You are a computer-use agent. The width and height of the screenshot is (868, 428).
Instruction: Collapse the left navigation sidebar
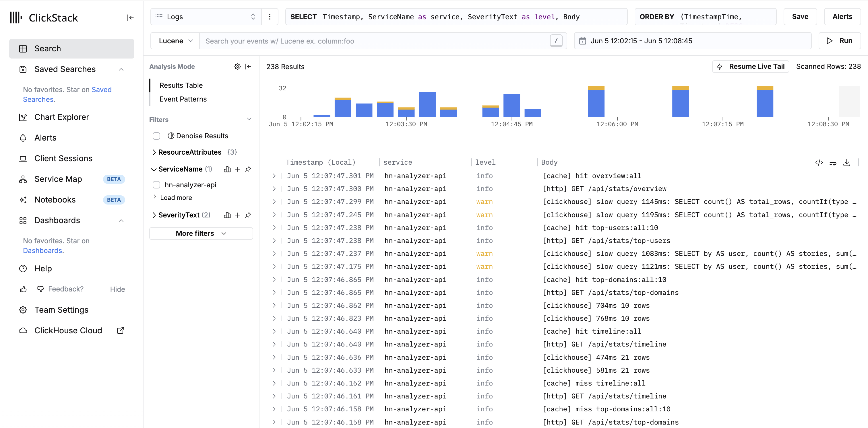click(130, 18)
